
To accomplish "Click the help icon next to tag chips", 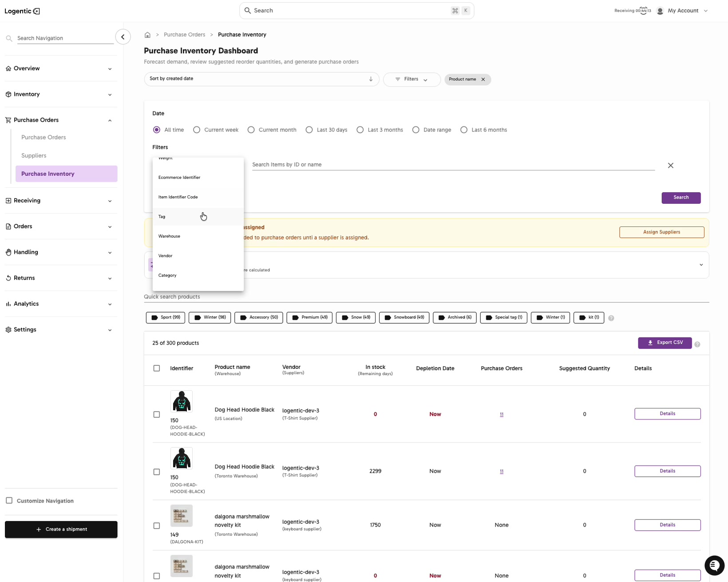I will click(611, 318).
